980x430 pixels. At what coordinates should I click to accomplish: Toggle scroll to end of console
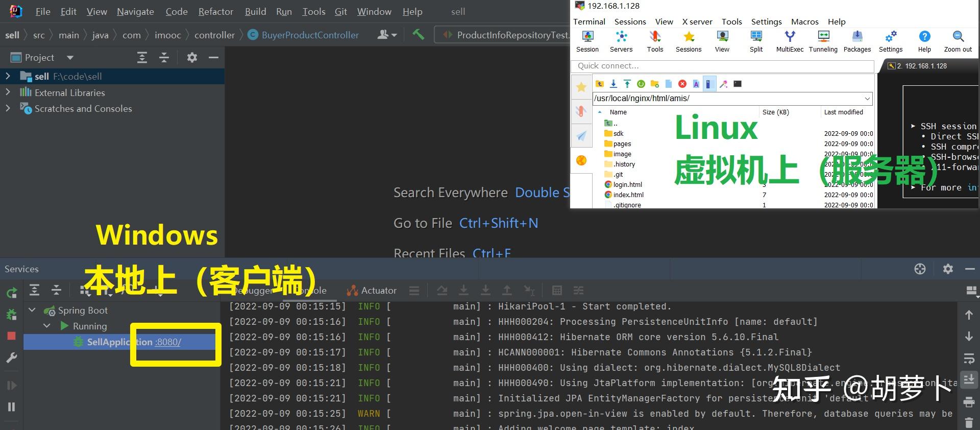point(969,379)
